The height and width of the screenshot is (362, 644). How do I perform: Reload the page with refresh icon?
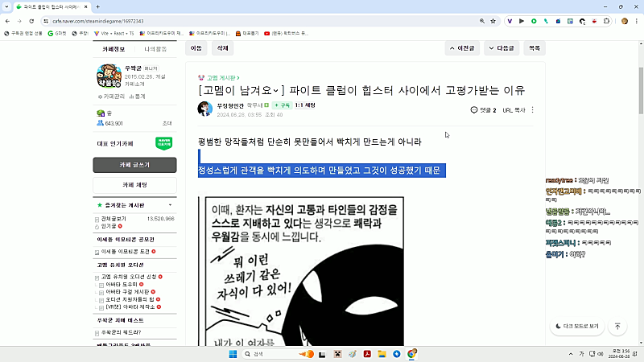coord(31,21)
